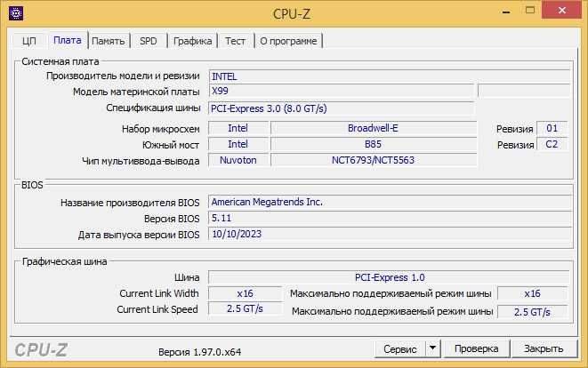Click the Чип мультиввода-вывода label

(141, 161)
